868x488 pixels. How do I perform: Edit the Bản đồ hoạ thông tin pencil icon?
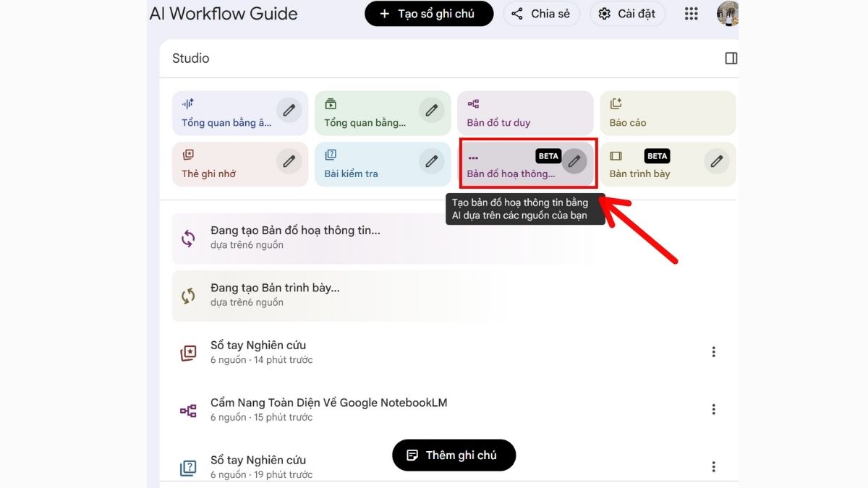576,162
